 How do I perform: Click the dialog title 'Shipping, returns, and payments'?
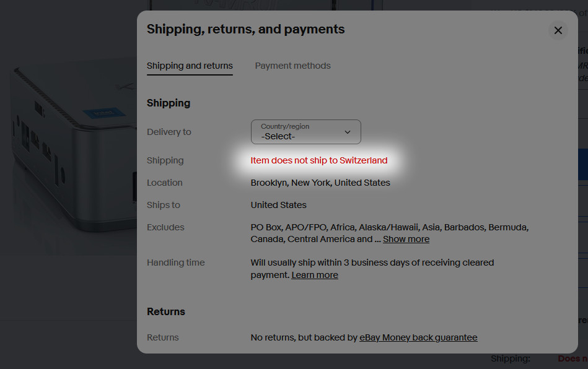coord(245,29)
